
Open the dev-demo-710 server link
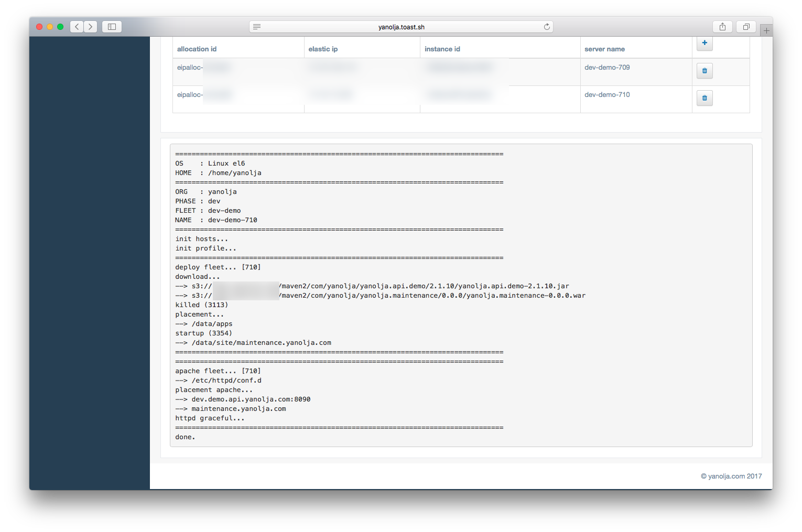(x=607, y=95)
